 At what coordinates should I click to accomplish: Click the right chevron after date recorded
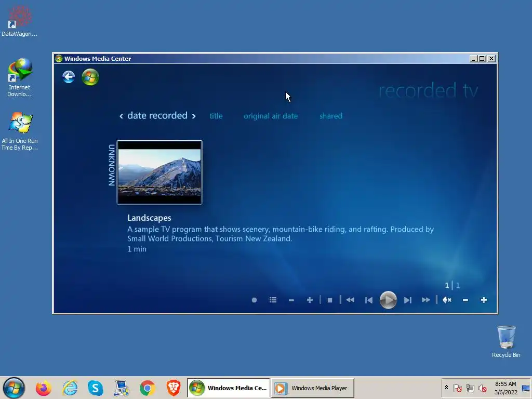point(194,116)
